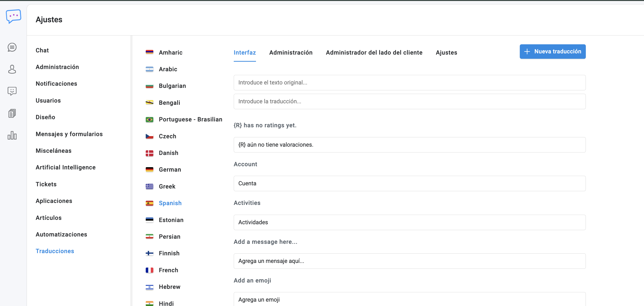Click the Support Board logo icon

pos(13,17)
